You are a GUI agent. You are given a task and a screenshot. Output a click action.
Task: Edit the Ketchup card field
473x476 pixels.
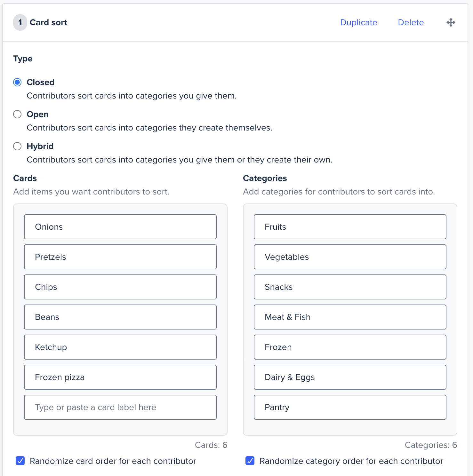[x=120, y=347]
